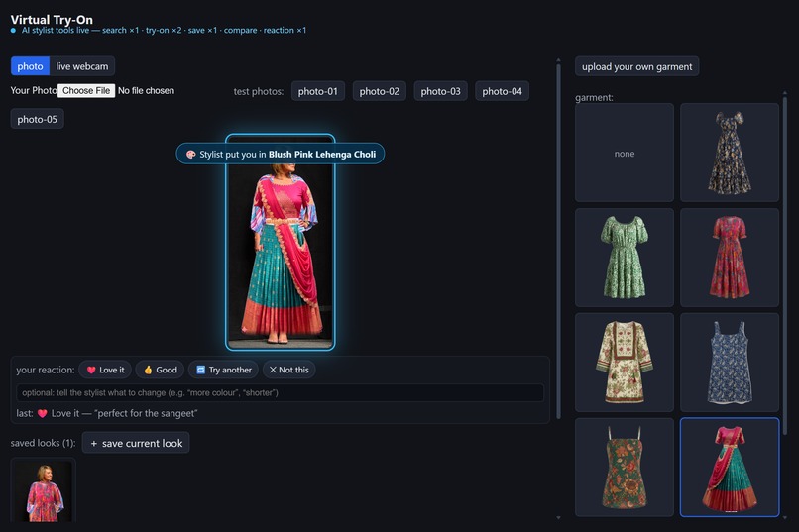Viewport: 799px width, 532px height.
Task: Switch to the live webcam tab
Action: pyautogui.click(x=82, y=66)
